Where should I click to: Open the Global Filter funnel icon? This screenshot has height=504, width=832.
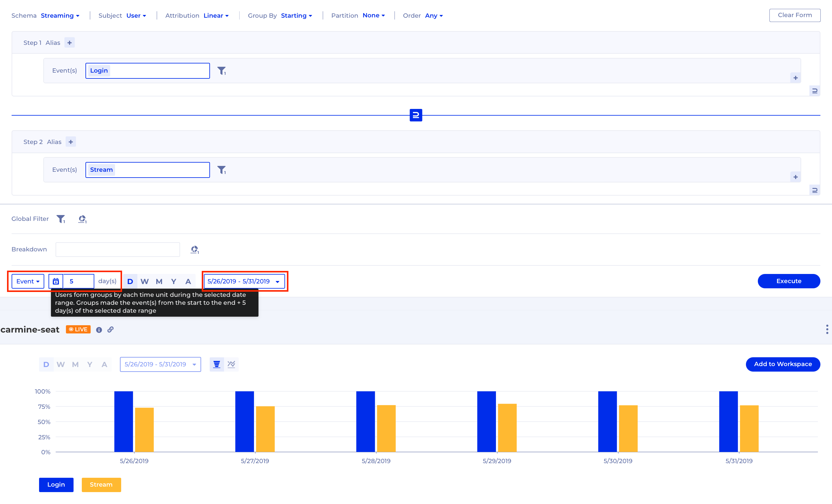point(61,219)
